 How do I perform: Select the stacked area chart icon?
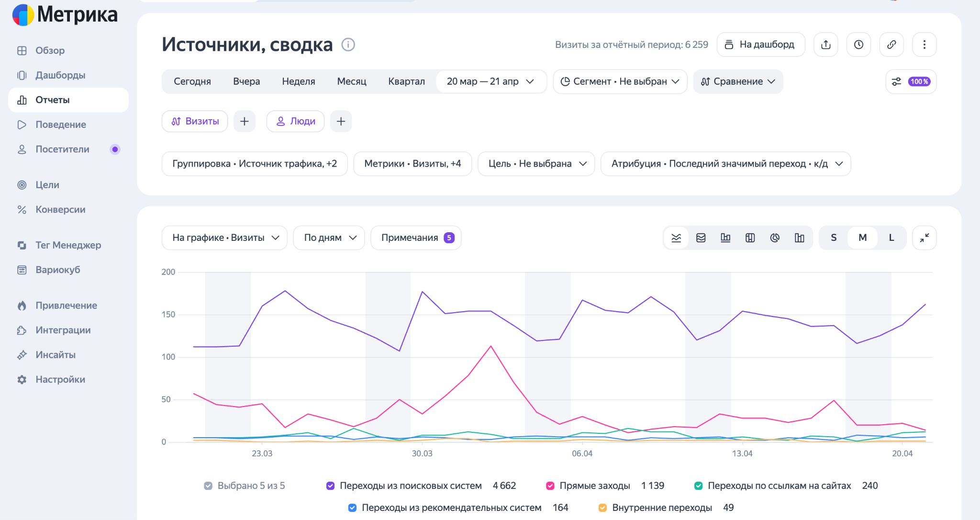[x=701, y=238]
